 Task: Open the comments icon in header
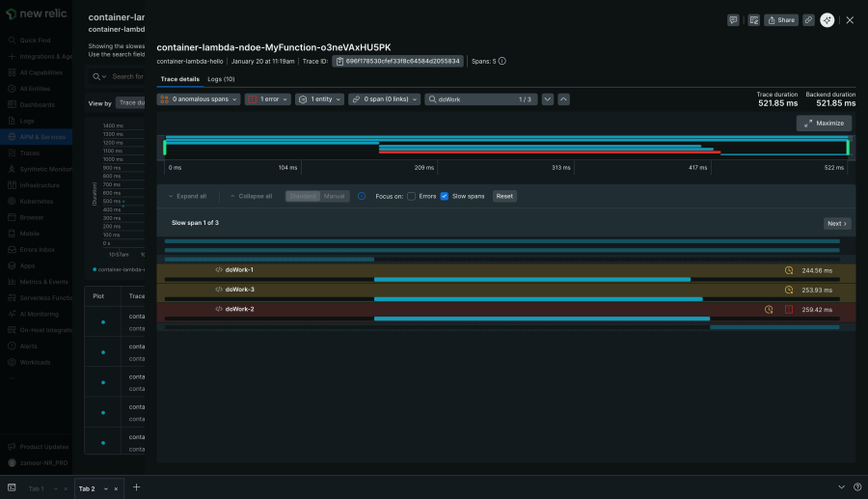pos(733,19)
